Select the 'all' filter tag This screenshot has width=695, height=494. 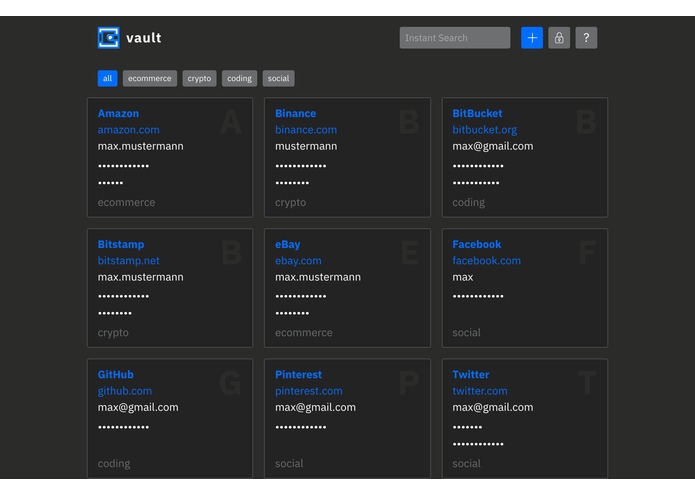(107, 78)
